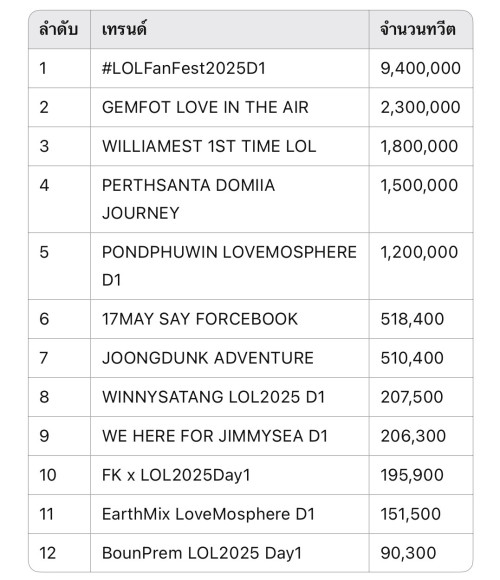Click BounPrem LOL2025 Day1 trend
This screenshot has width=500, height=580.
pyautogui.click(x=202, y=553)
